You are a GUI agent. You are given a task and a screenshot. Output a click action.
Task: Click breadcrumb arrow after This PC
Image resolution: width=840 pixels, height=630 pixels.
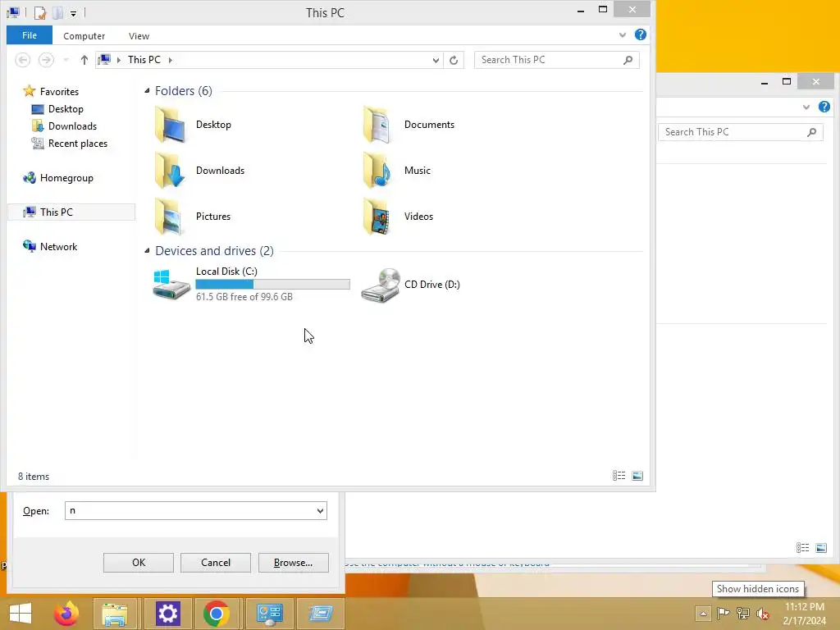(x=171, y=60)
